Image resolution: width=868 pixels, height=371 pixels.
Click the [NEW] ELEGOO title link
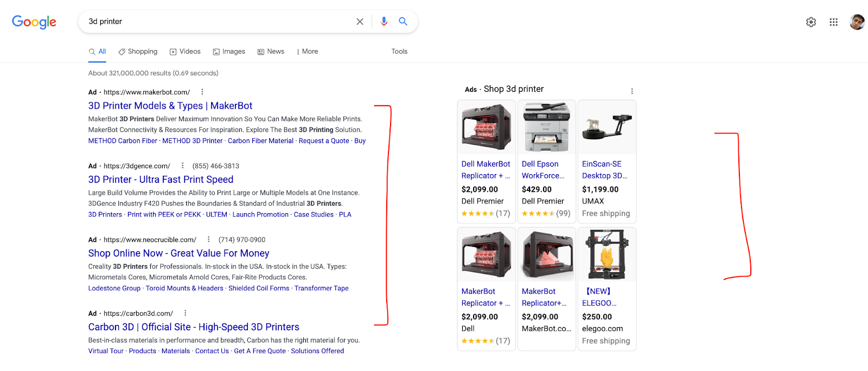point(599,297)
